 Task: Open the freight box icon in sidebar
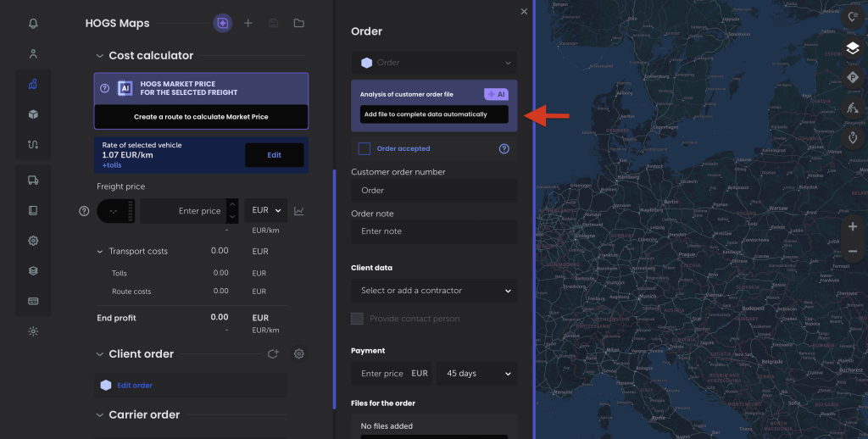[33, 114]
